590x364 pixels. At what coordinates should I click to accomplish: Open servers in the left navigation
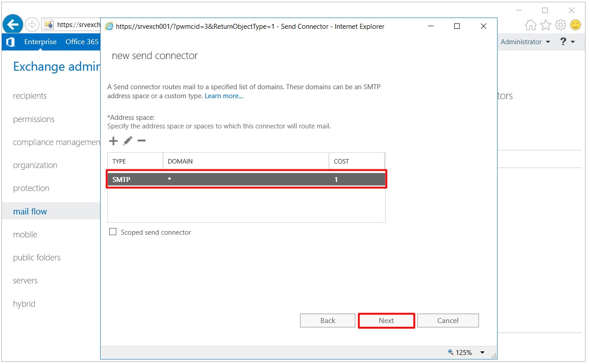(x=25, y=281)
